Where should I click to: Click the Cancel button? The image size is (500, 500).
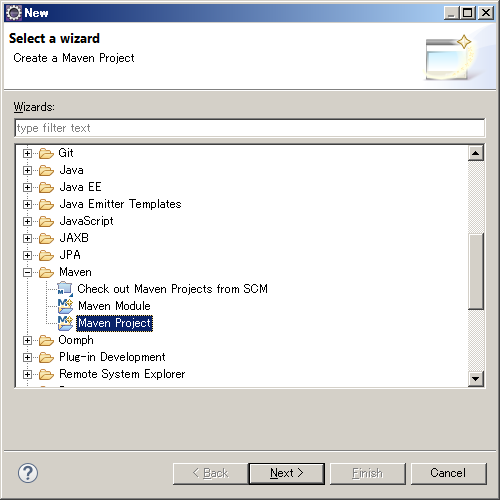pos(448,473)
